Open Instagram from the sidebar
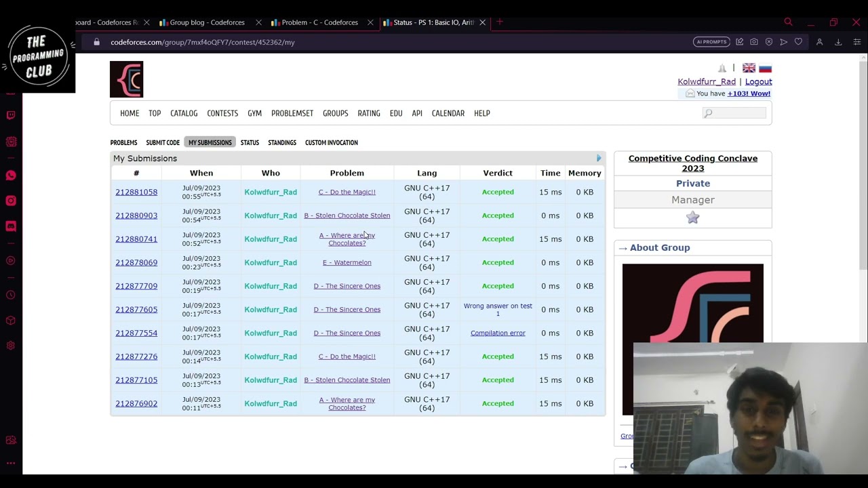The height and width of the screenshot is (488, 868). 11,201
